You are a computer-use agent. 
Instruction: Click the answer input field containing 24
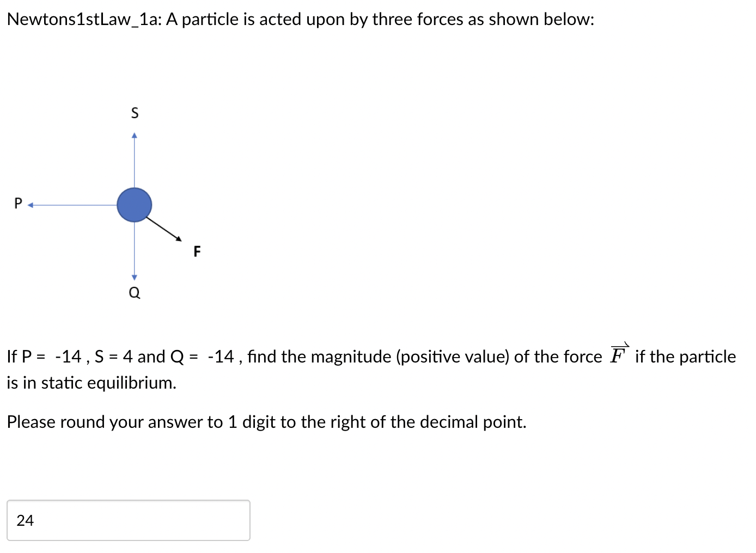(128, 520)
